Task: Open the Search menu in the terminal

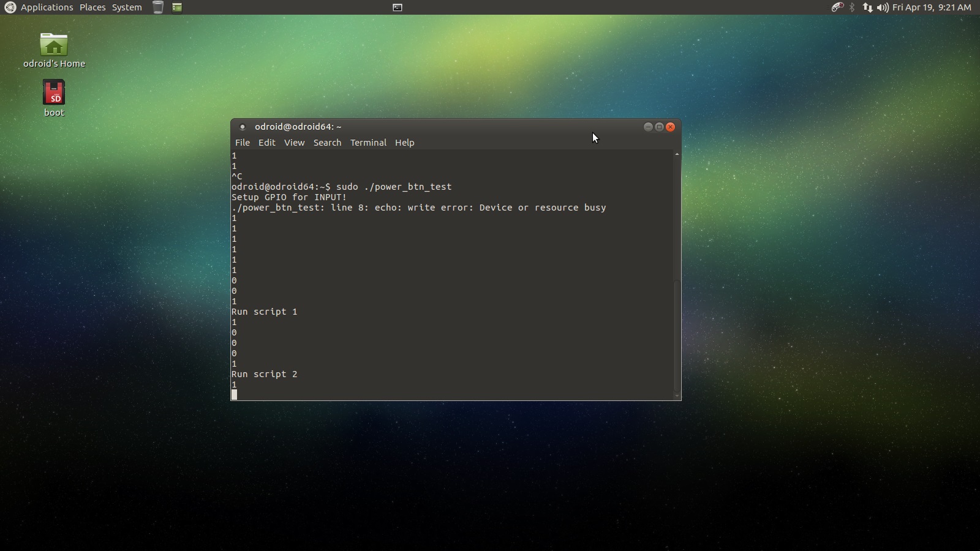Action: pyautogui.click(x=328, y=143)
